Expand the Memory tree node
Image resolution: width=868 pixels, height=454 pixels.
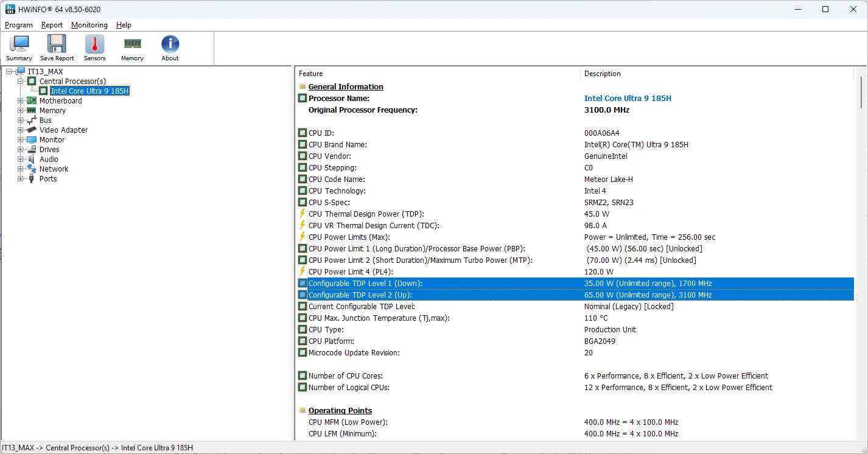(21, 111)
